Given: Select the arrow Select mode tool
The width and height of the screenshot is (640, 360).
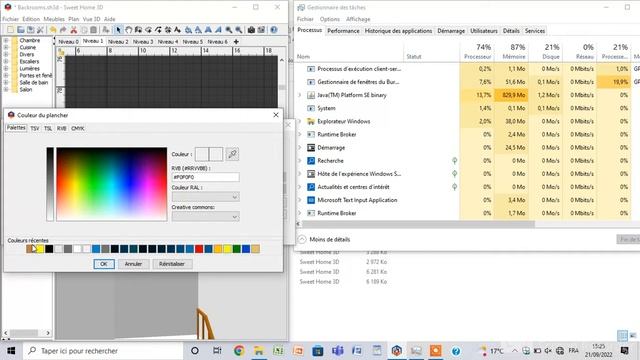Looking at the screenshot, I should pyautogui.click(x=118, y=30).
